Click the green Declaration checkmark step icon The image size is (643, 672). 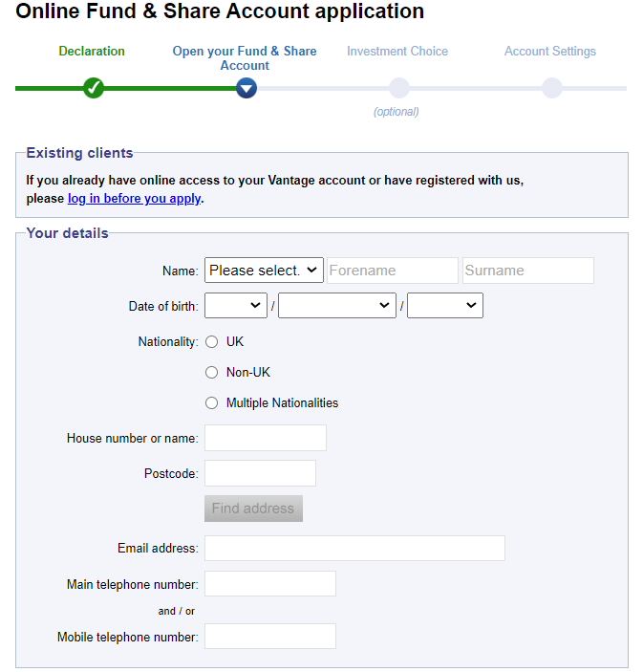point(93,88)
